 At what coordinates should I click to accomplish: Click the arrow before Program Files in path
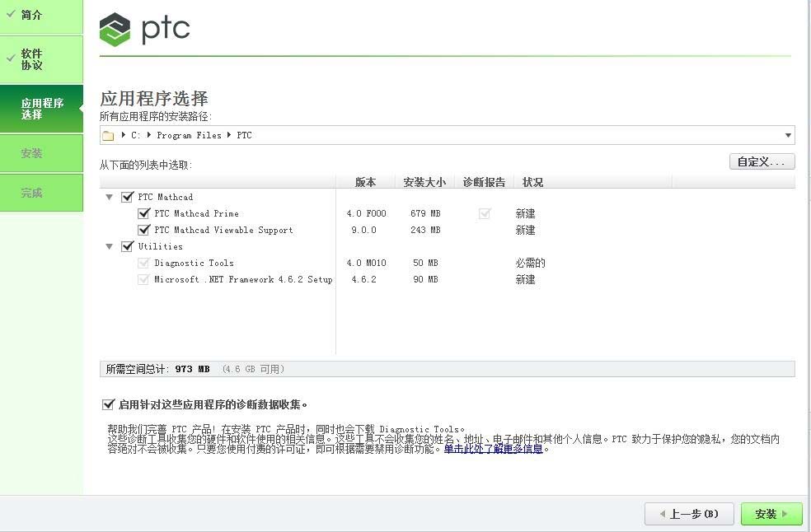pos(149,135)
